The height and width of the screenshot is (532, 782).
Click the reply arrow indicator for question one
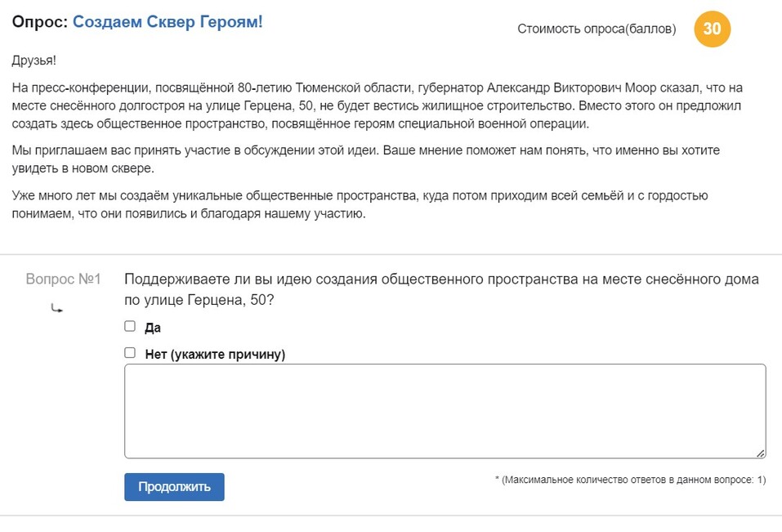56,306
